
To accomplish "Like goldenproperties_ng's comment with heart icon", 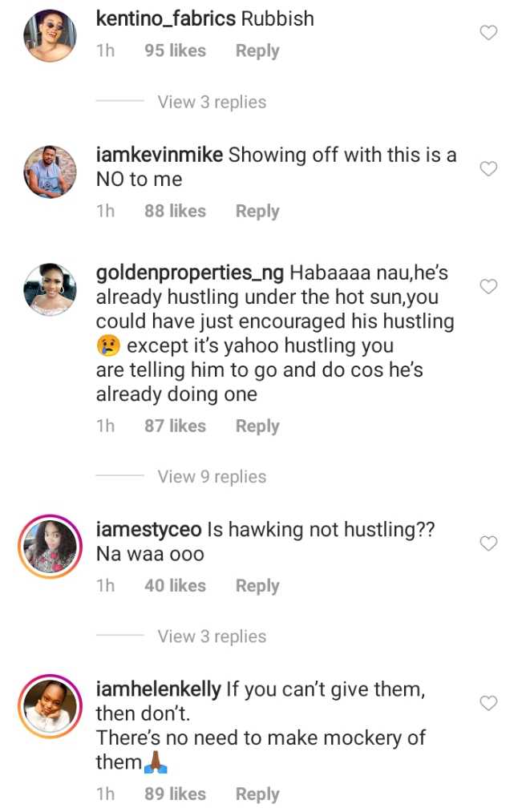I will pos(488,287).
